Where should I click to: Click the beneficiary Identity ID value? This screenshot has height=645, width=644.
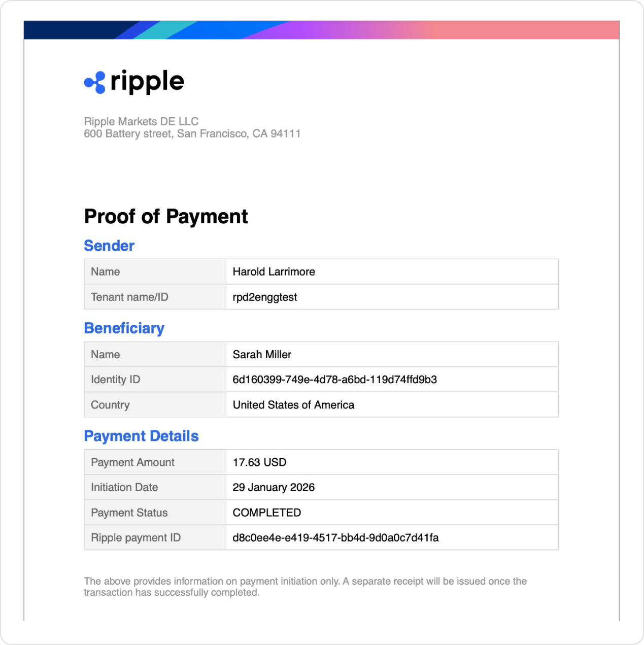(334, 380)
